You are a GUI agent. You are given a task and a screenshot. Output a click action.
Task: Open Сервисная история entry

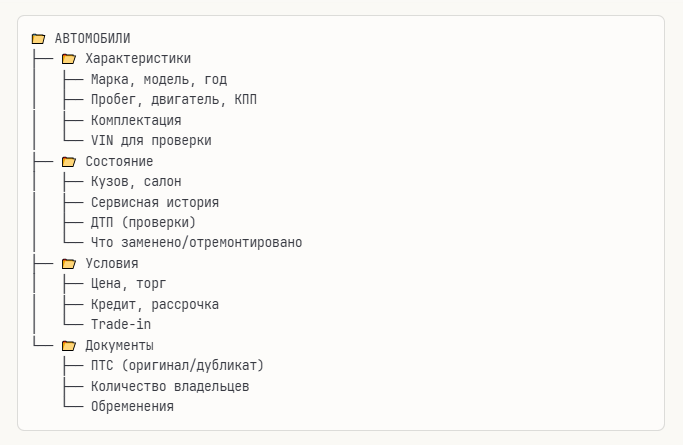(x=154, y=202)
